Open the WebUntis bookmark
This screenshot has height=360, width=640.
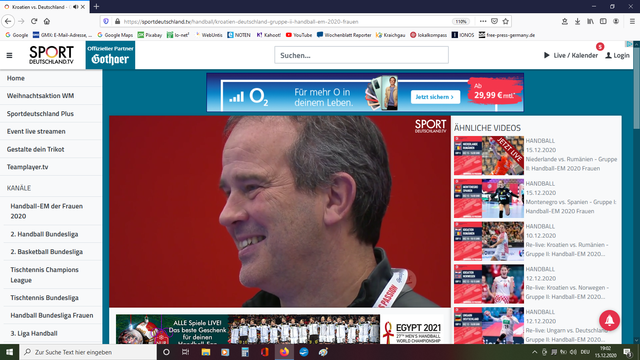[x=209, y=35]
